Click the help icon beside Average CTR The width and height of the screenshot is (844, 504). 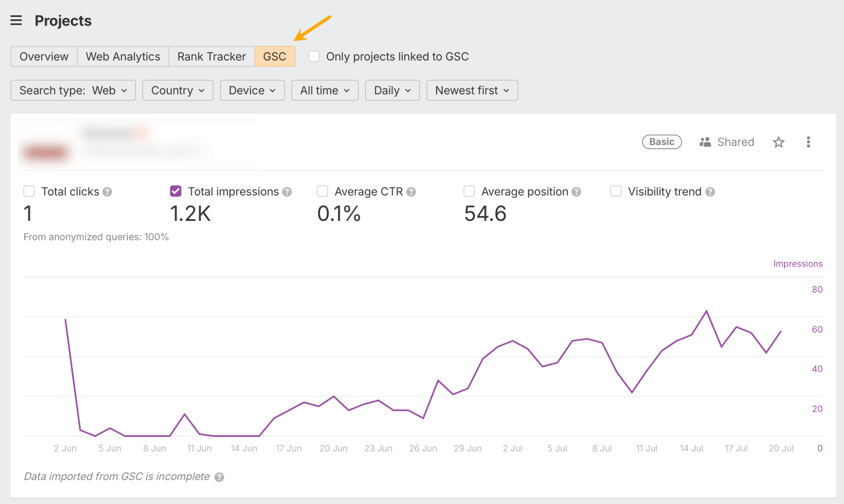pos(411,192)
